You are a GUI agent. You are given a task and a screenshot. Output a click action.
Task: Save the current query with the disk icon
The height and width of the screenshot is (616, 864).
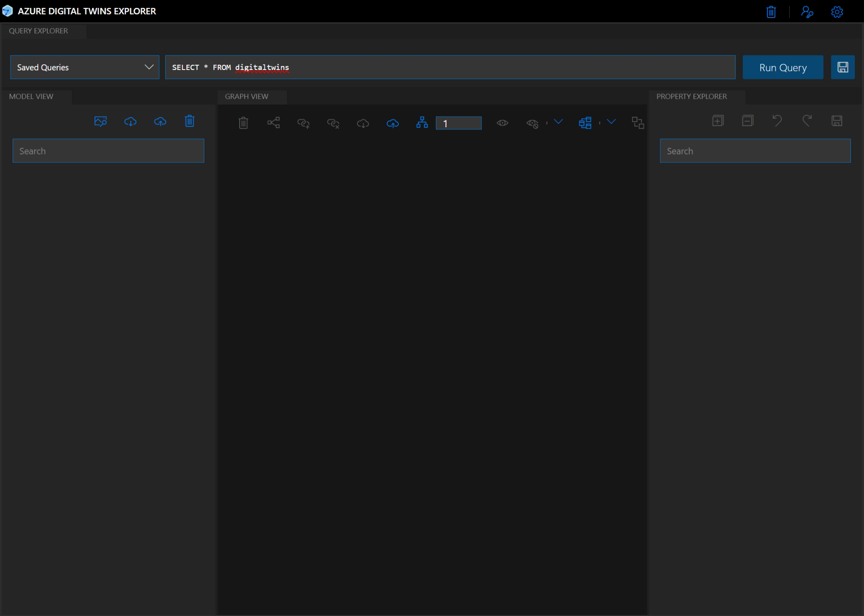tap(843, 67)
